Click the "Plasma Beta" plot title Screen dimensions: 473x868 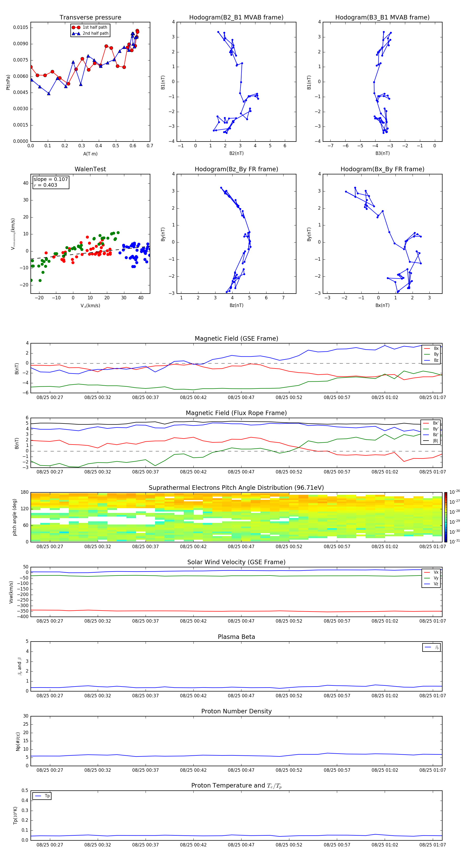[x=236, y=637]
